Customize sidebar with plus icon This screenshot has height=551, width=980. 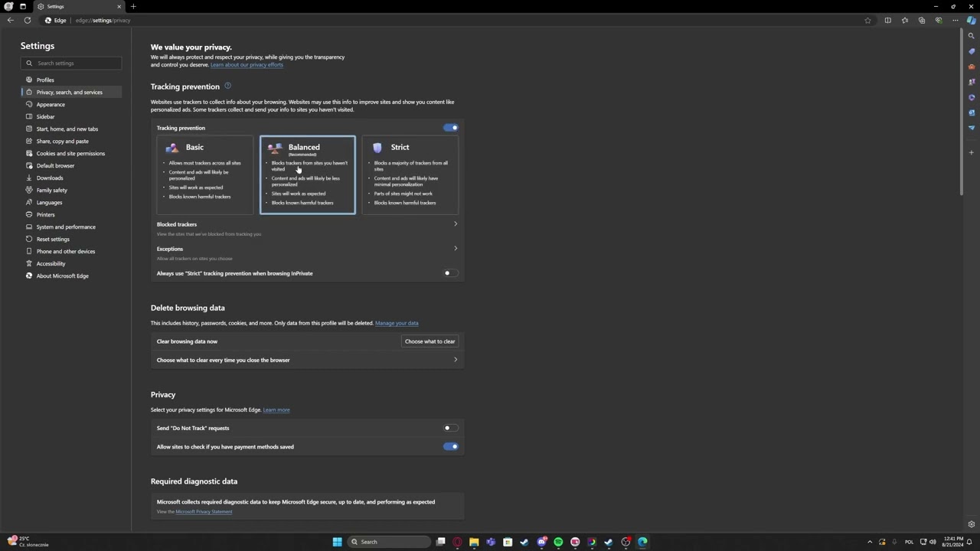972,152
